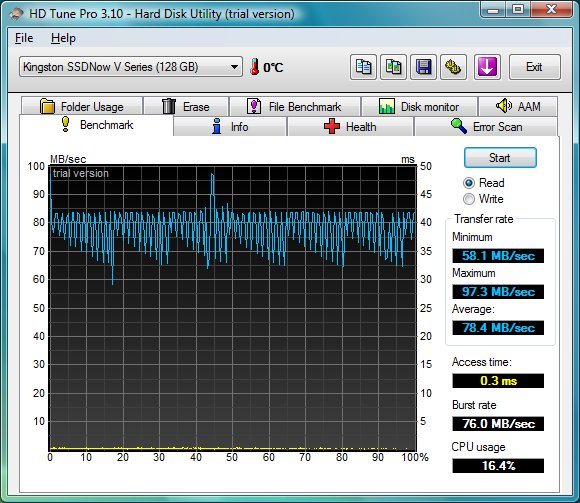Screen dimensions: 580x503
Task: Click the purple download arrow icon
Action: pos(487,67)
